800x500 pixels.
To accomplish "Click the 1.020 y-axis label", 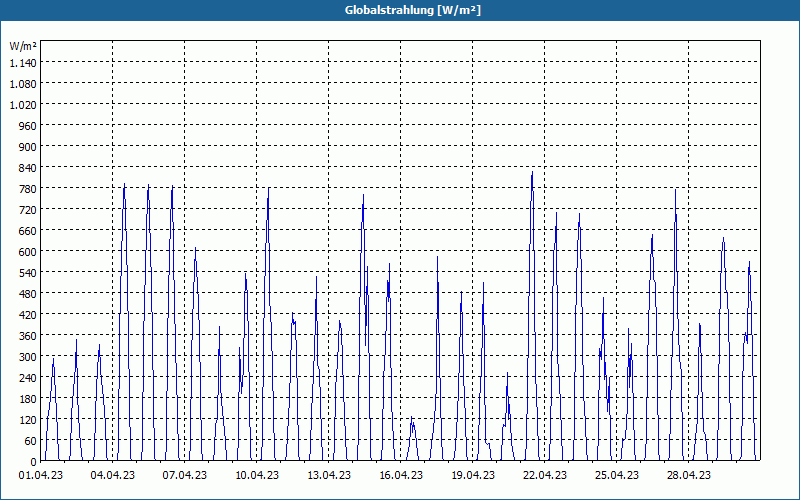I will click(x=23, y=105).
